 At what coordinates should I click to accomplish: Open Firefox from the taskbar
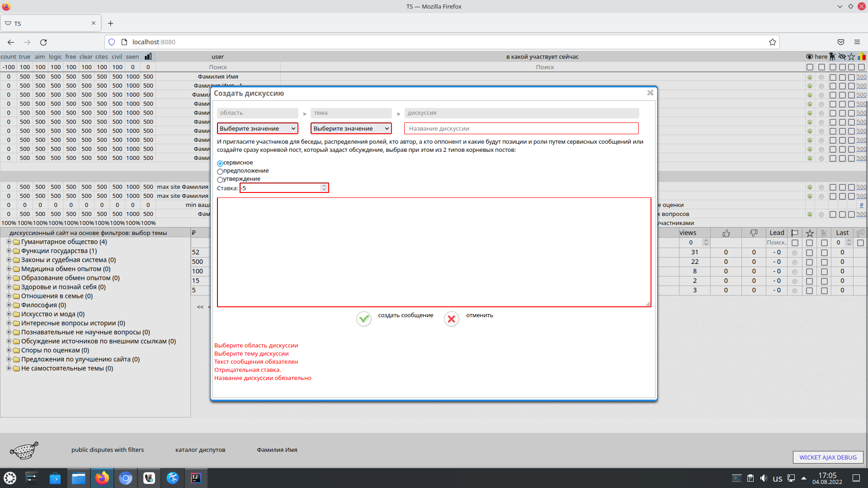coord(102,478)
